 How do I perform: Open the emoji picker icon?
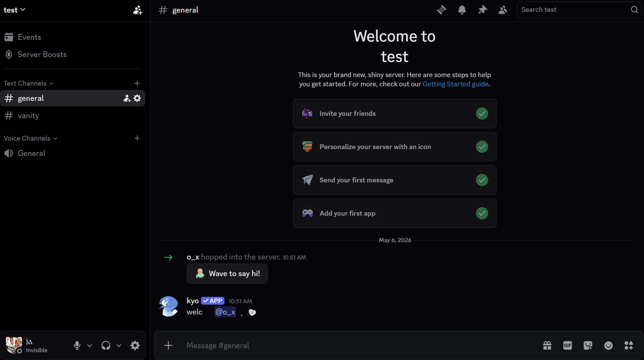608,345
